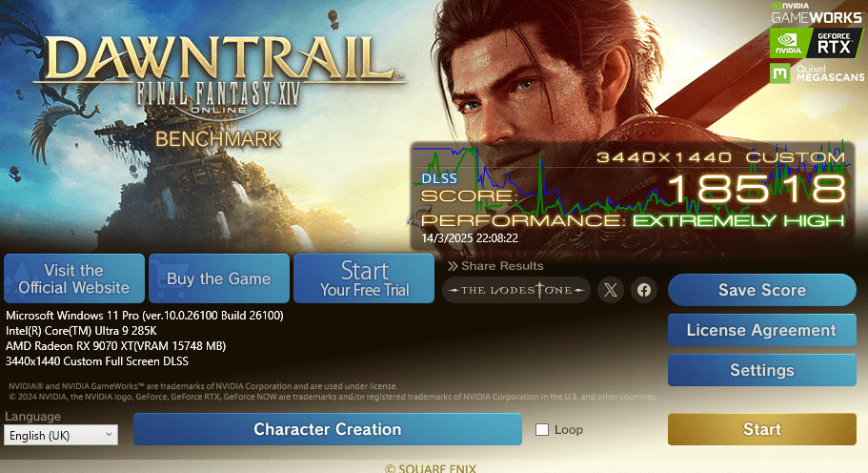Save Score of the benchmark
Screen dimensions: 868x473
[761, 290]
